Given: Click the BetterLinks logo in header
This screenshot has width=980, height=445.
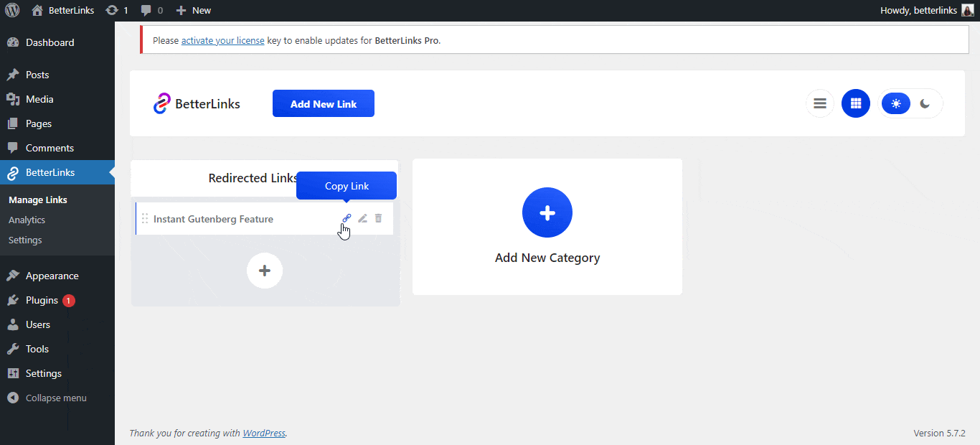Looking at the screenshot, I should tap(197, 103).
